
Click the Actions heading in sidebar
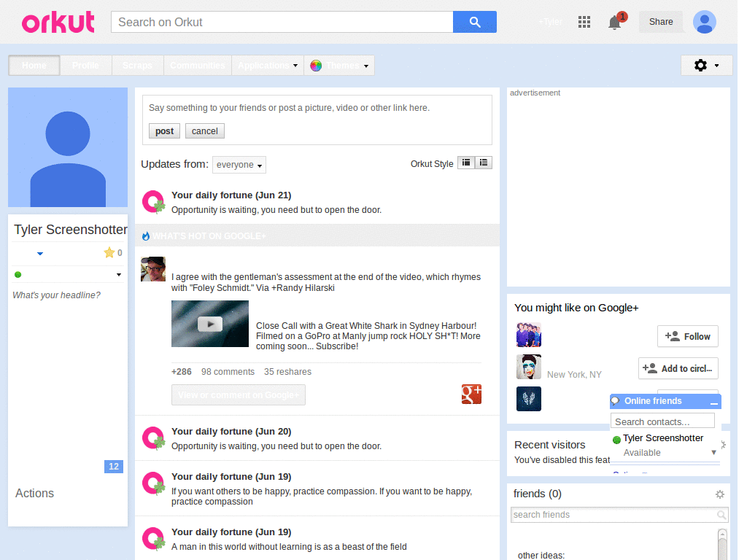point(34,494)
